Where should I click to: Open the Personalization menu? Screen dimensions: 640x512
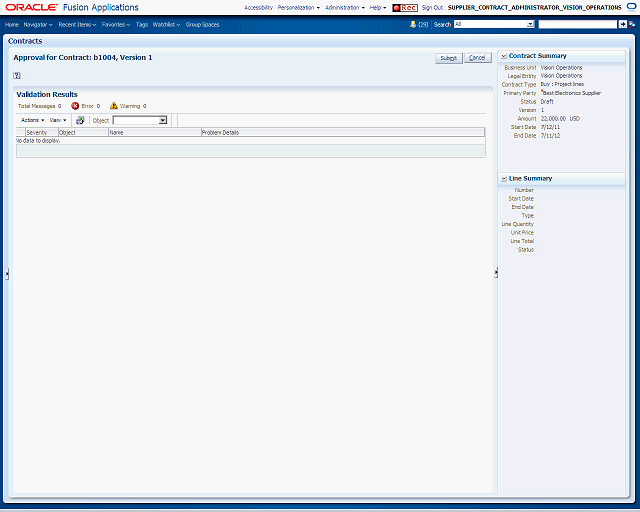(298, 8)
